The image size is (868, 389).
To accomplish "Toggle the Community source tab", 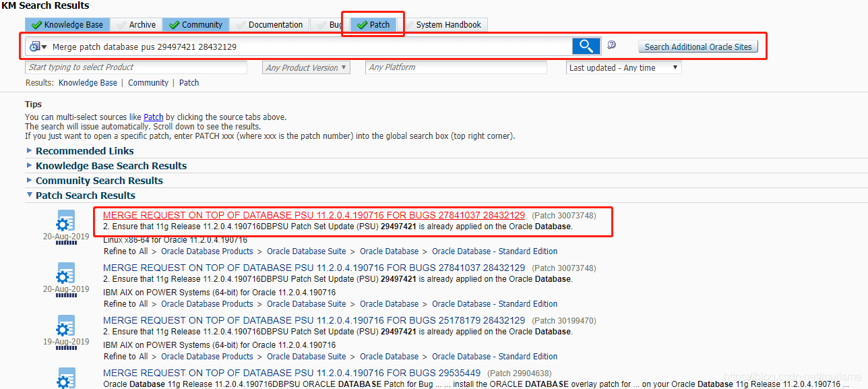I will [x=195, y=24].
